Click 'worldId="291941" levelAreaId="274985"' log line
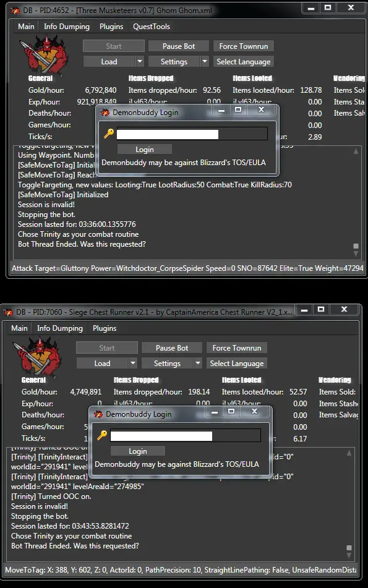This screenshot has width=368, height=588. coord(77,487)
